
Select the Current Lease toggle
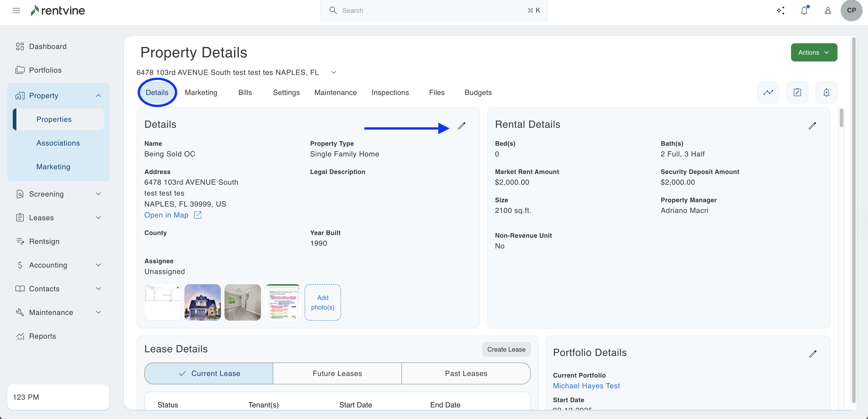[209, 373]
